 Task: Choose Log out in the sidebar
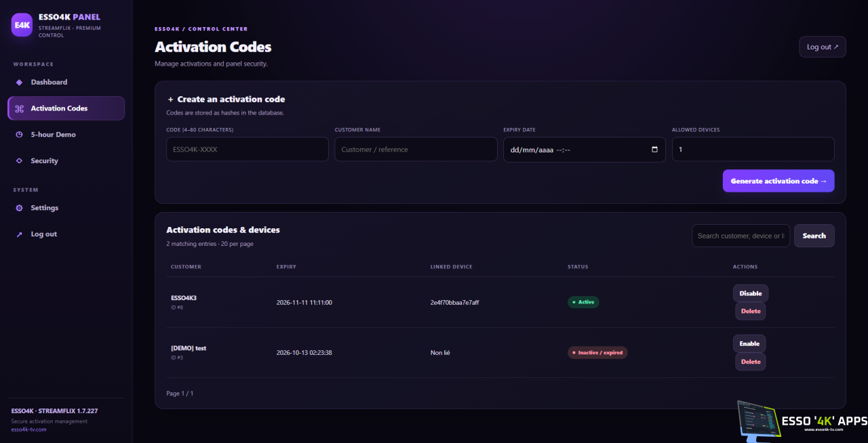[66, 234]
